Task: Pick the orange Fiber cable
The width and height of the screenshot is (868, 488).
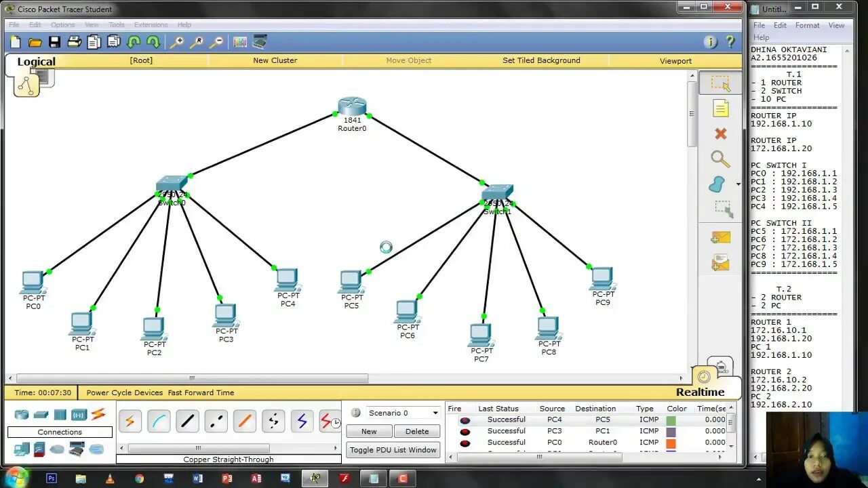Action: coord(244,421)
